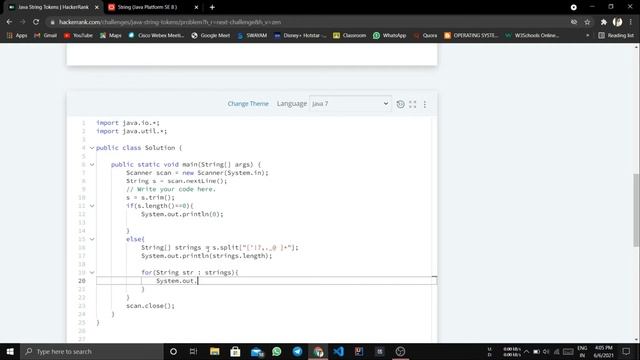Open YouTube bookmark
This screenshot has height=360, width=640.
(x=78, y=36)
